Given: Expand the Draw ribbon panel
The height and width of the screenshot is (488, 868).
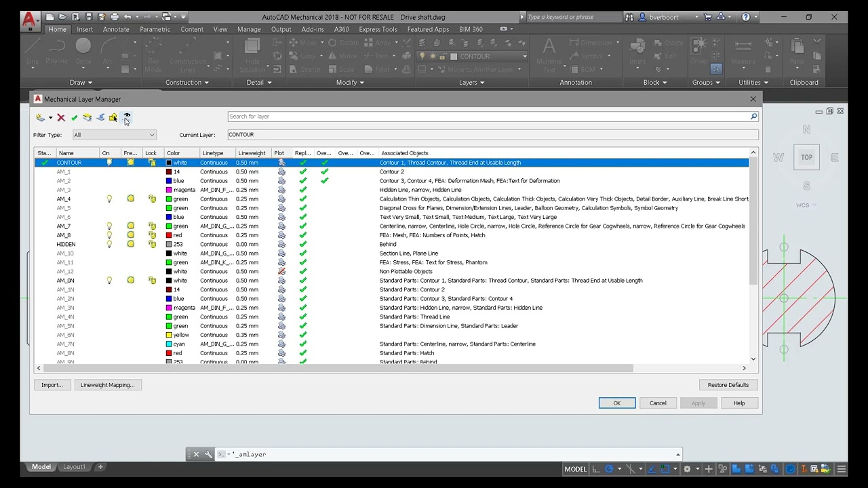Looking at the screenshot, I should tap(81, 83).
